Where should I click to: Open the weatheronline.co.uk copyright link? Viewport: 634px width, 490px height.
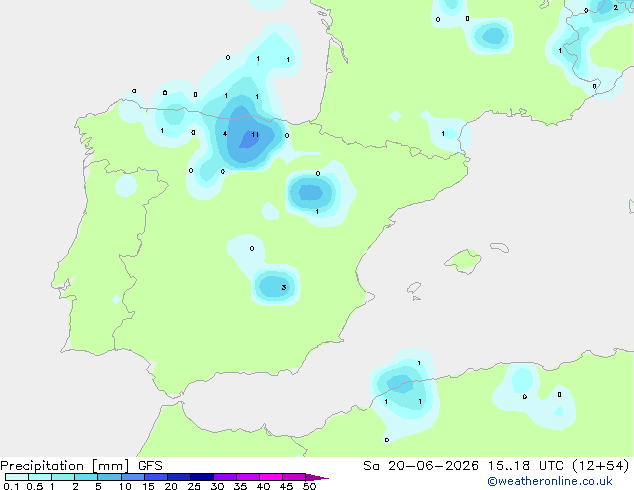pos(550,481)
